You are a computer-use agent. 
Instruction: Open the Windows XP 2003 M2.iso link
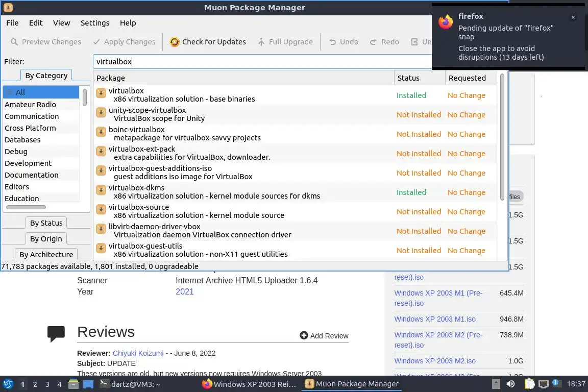435,361
